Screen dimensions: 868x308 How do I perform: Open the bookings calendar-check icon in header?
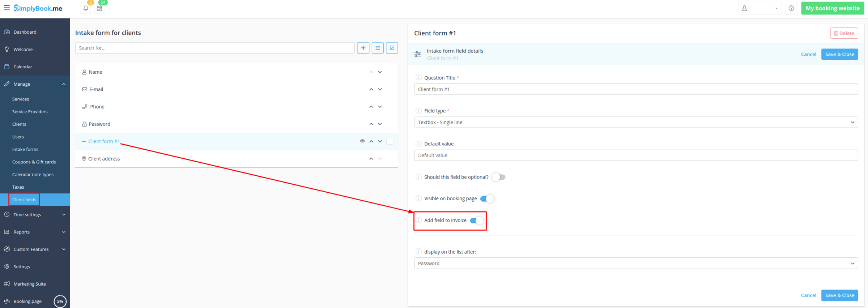tap(99, 8)
